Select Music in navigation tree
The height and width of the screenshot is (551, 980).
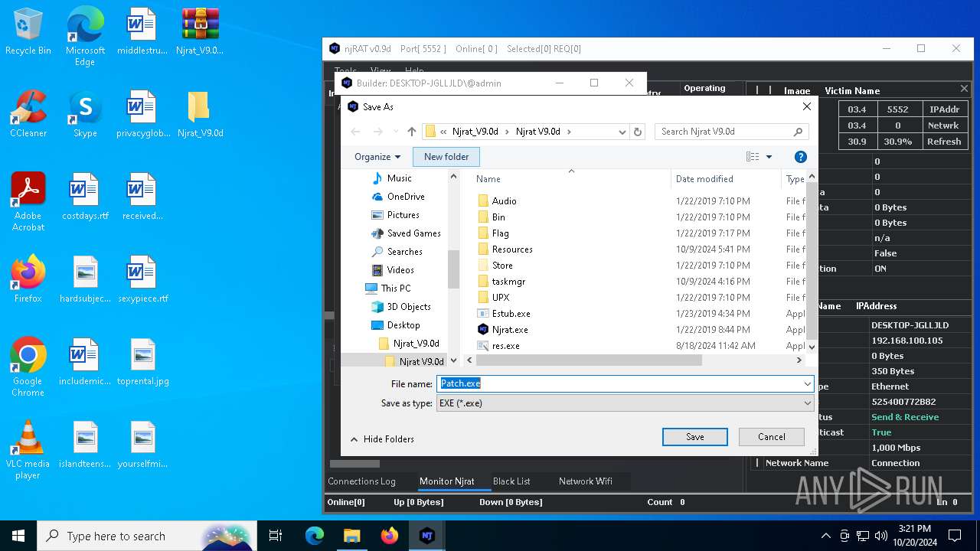[399, 178]
